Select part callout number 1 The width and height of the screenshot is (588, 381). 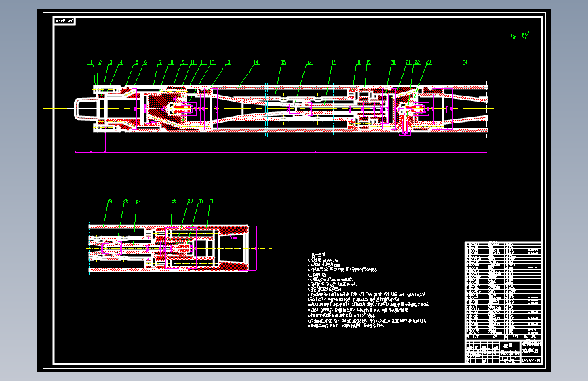pos(91,62)
